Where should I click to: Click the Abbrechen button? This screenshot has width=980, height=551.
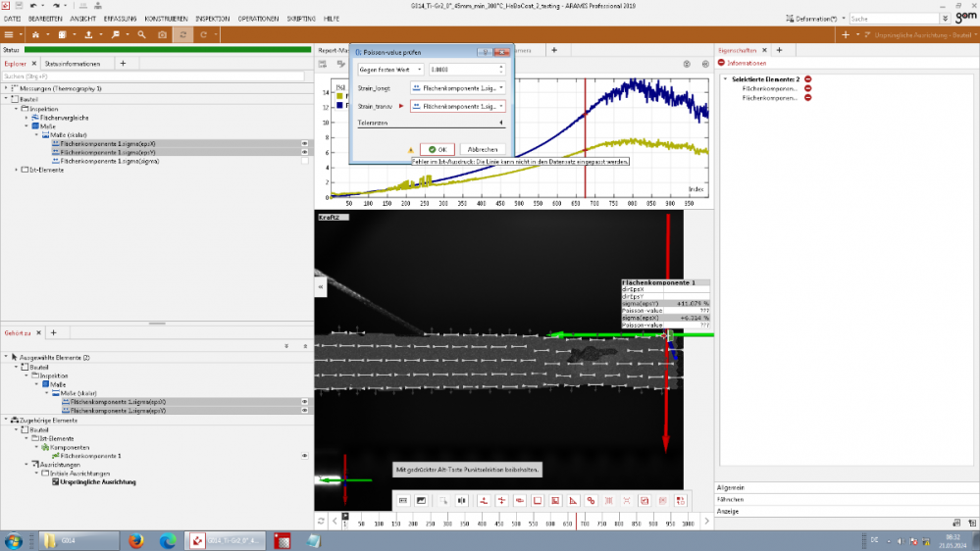point(482,149)
